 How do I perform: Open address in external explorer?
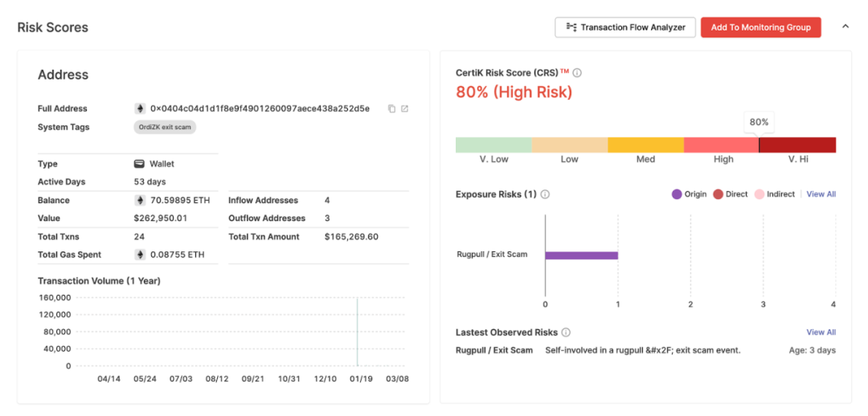coord(404,108)
